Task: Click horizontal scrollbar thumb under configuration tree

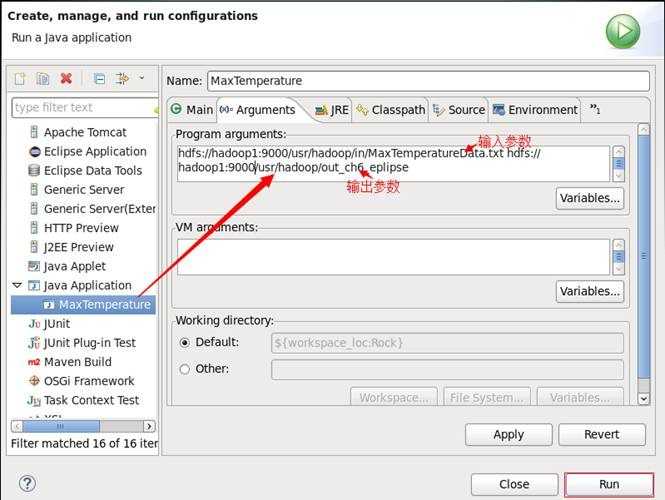Action: point(61,425)
